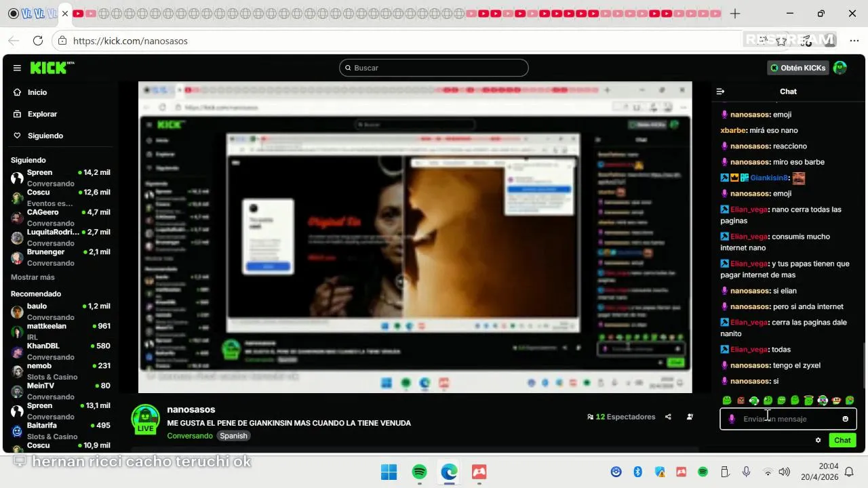Click nanosasos on 'tengo el zyxel' message

pyautogui.click(x=749, y=365)
